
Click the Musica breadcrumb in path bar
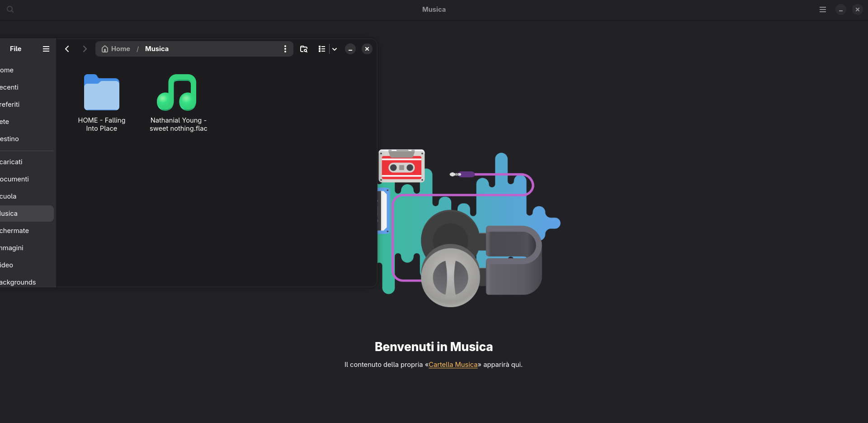coord(156,49)
